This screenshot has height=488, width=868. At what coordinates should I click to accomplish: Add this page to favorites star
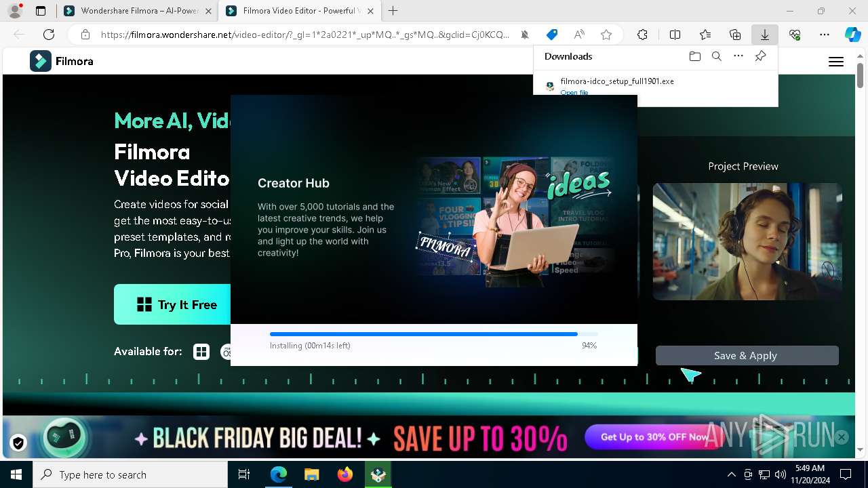tap(606, 35)
